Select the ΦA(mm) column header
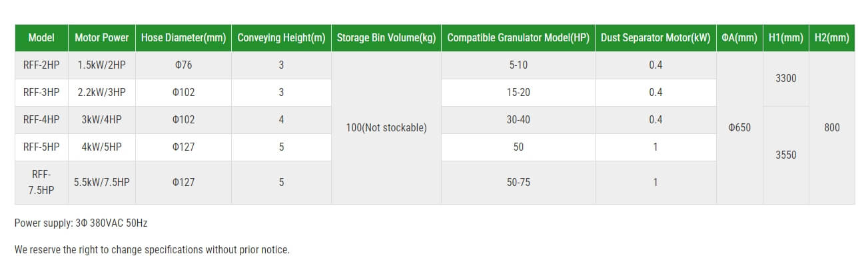 click(739, 38)
